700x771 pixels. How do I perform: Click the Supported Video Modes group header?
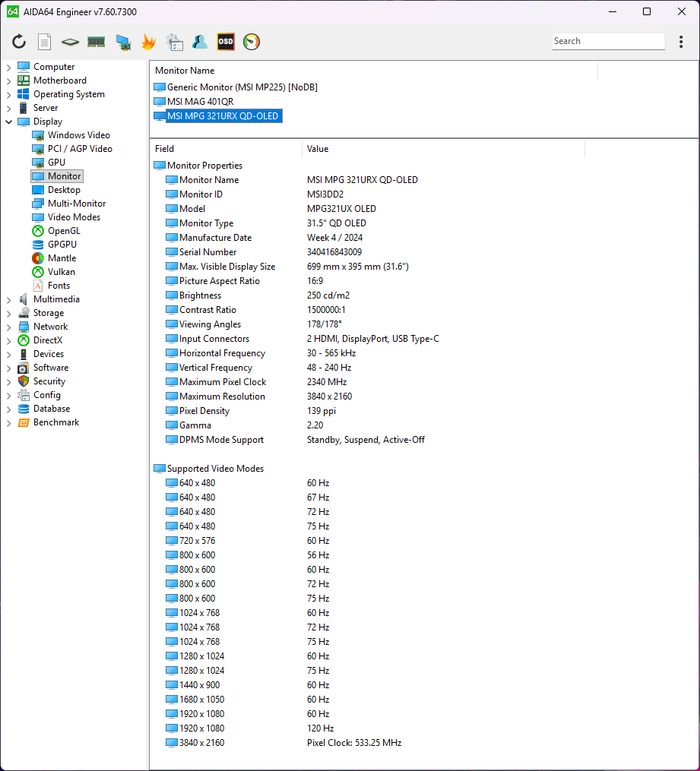pos(215,469)
